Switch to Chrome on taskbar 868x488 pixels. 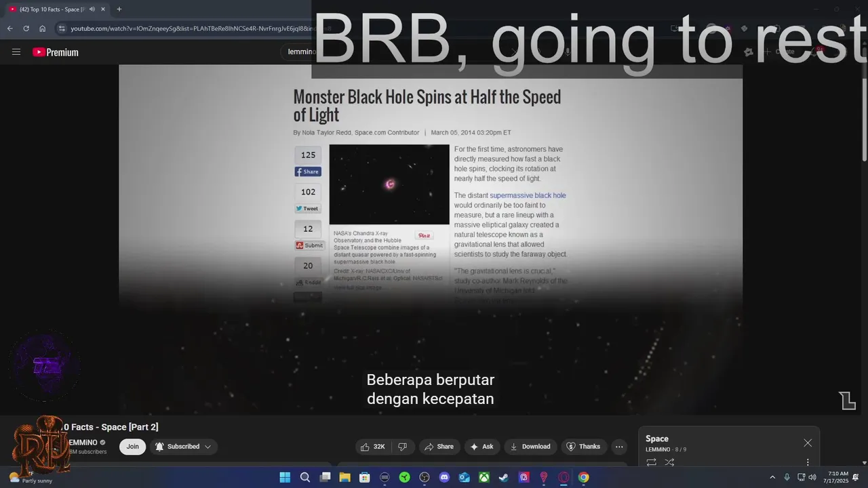coord(583,477)
